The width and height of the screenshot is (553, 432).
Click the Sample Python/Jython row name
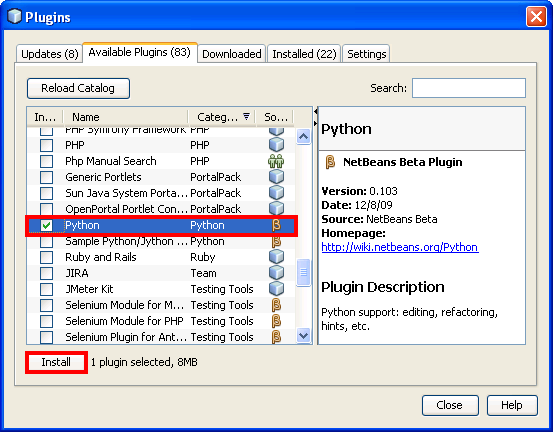126,242
